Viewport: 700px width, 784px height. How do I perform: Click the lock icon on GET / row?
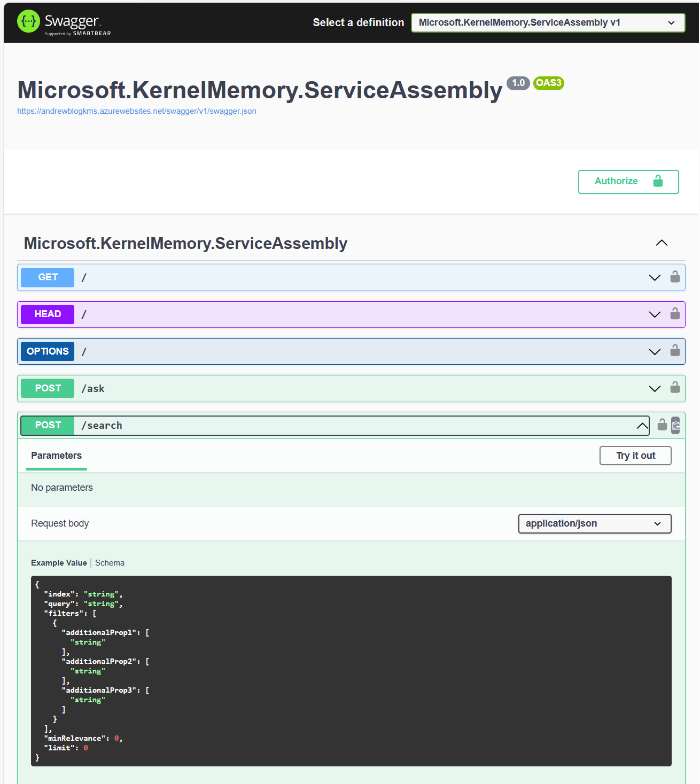pyautogui.click(x=675, y=277)
